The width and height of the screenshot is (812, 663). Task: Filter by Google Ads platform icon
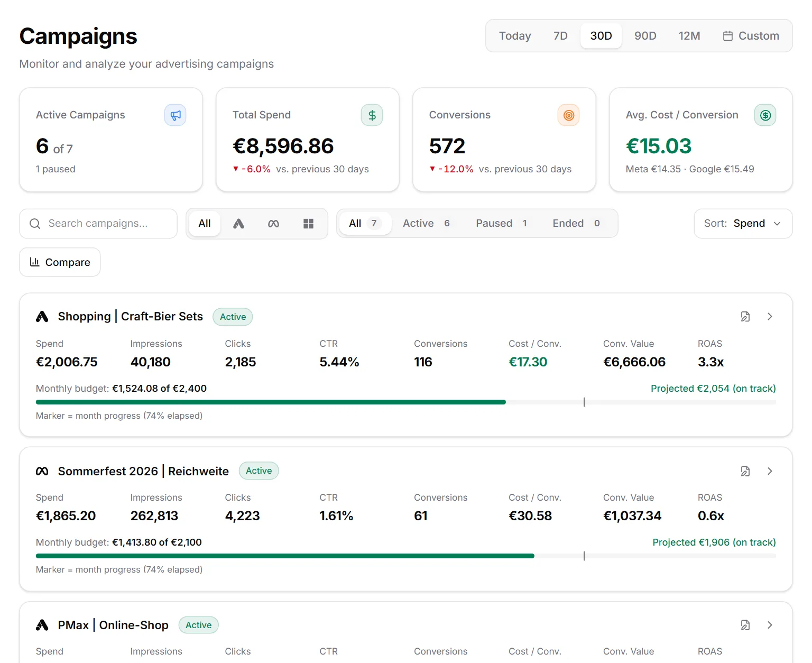238,224
